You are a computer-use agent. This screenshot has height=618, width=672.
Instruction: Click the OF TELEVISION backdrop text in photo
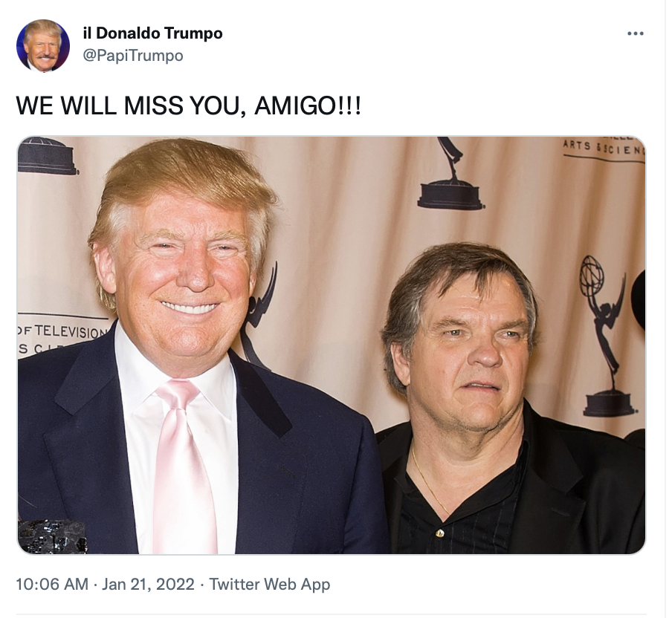[x=62, y=331]
